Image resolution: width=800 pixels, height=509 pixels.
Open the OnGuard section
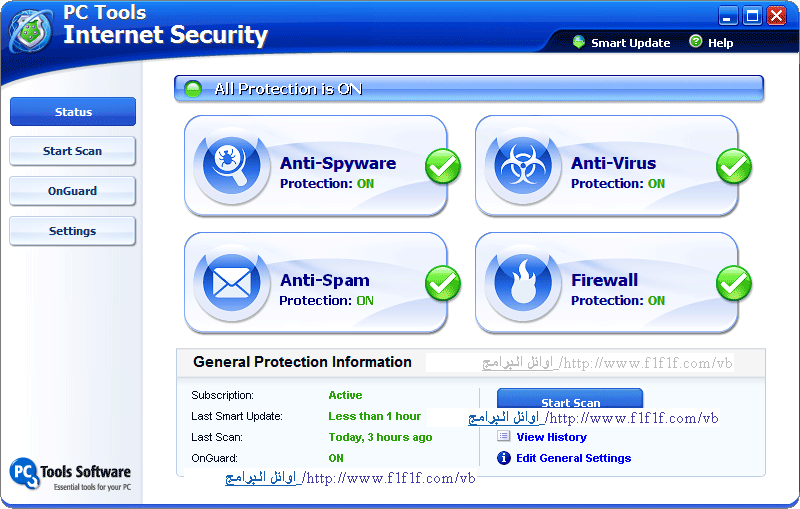pyautogui.click(x=73, y=191)
